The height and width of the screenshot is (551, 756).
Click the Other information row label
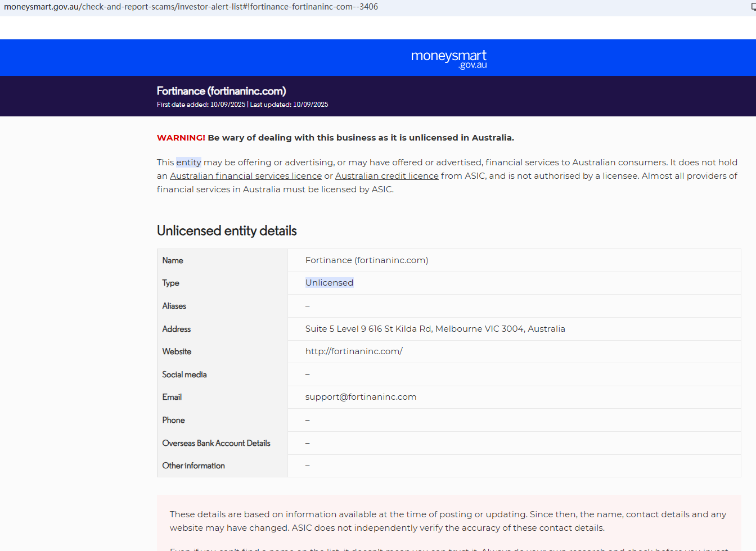pyautogui.click(x=193, y=466)
